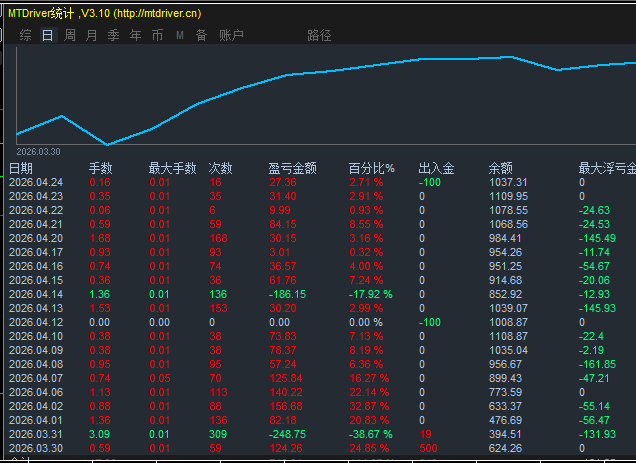Viewport: 636px width, 463px height.
Task: Click the -186.15 loss amount
Action: tap(287, 294)
